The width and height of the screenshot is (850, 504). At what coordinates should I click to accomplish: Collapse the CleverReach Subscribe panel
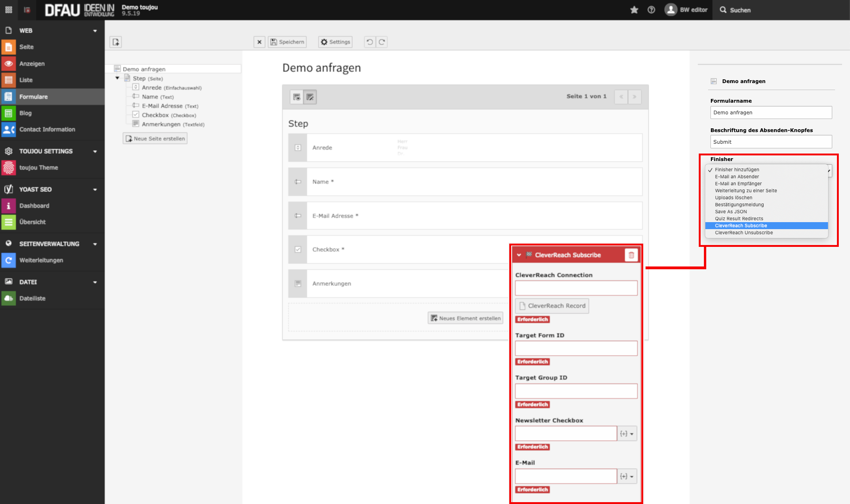[x=519, y=255]
